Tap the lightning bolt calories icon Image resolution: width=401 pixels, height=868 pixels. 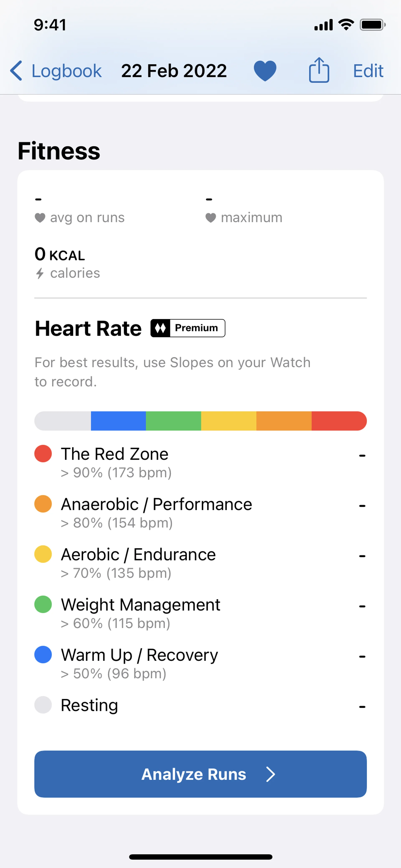click(40, 273)
